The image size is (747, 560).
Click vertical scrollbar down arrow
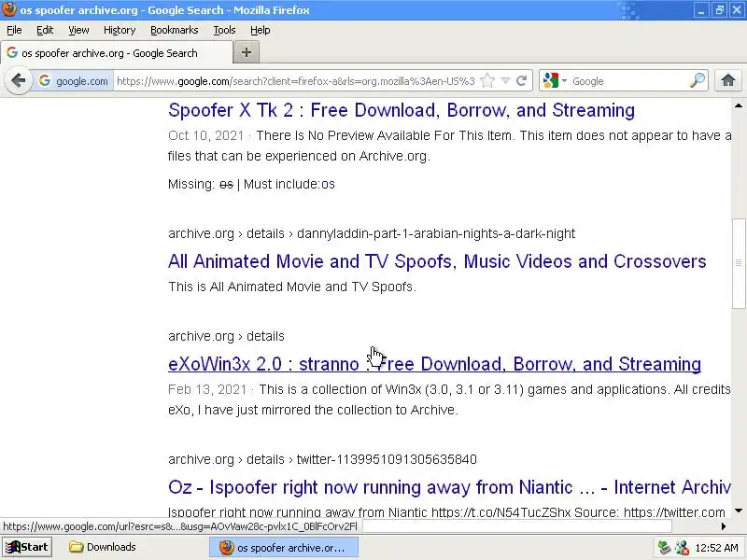coord(739,511)
